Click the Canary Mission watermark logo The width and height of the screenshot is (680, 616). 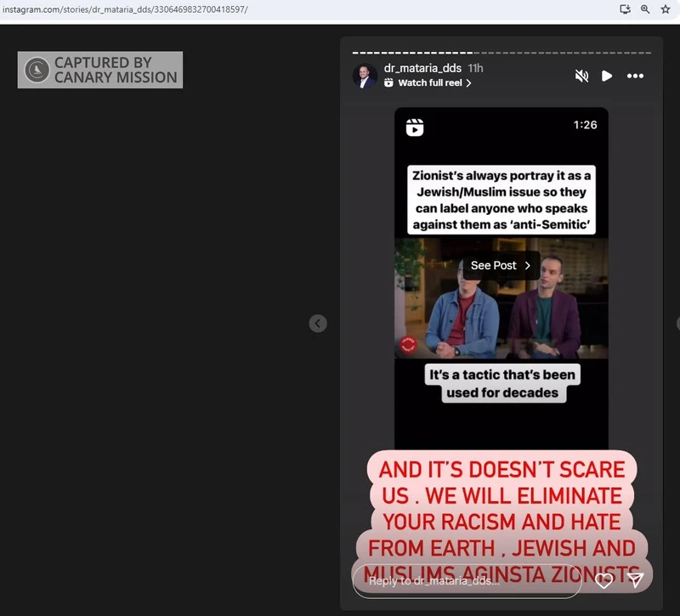tap(37, 70)
